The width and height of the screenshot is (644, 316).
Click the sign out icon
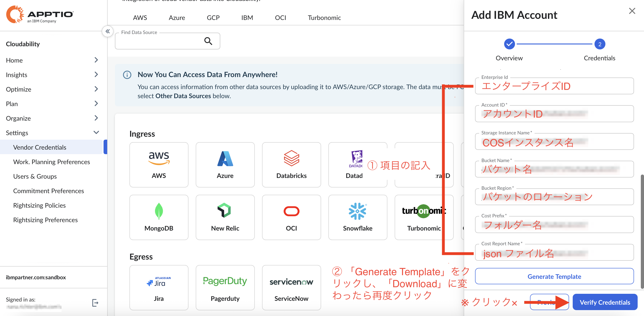(x=95, y=303)
